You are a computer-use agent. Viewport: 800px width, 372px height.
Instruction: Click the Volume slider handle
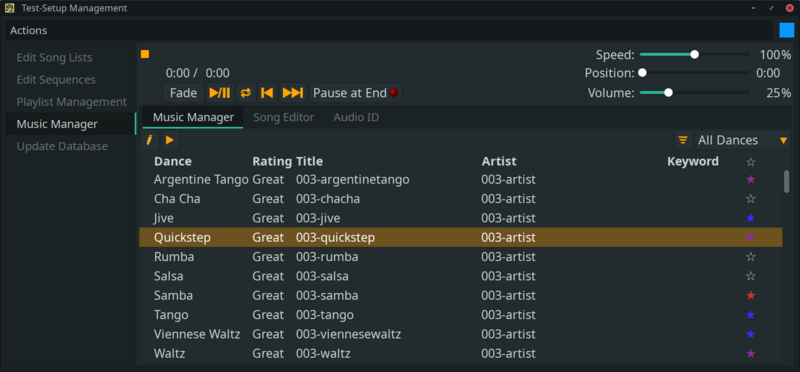click(x=668, y=93)
